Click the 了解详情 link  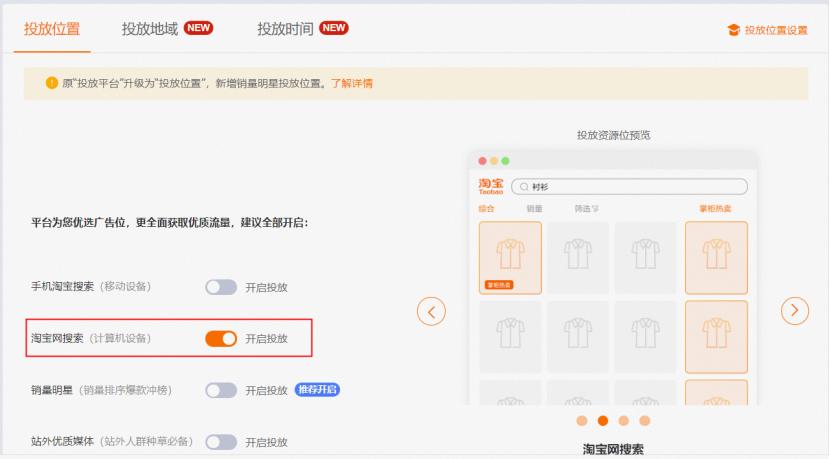[x=352, y=83]
